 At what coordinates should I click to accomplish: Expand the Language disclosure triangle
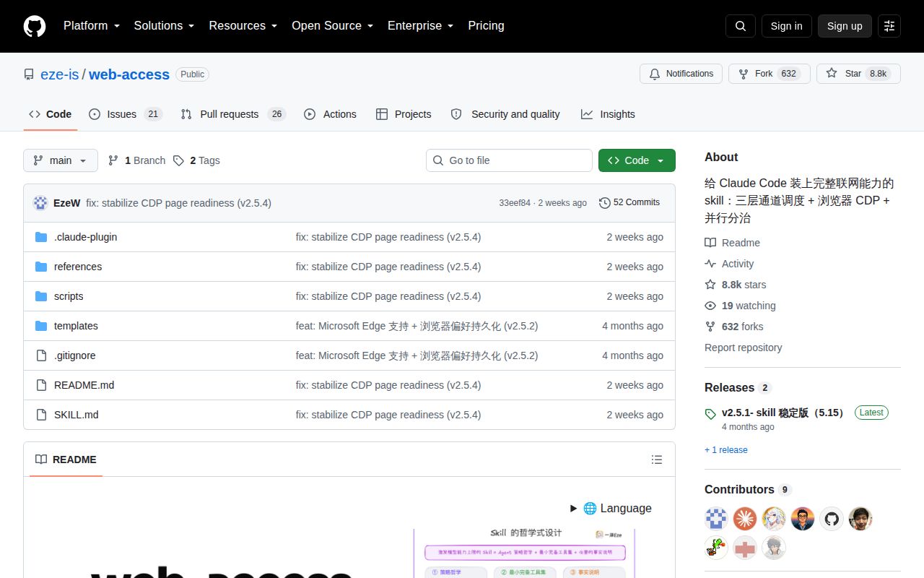(573, 509)
